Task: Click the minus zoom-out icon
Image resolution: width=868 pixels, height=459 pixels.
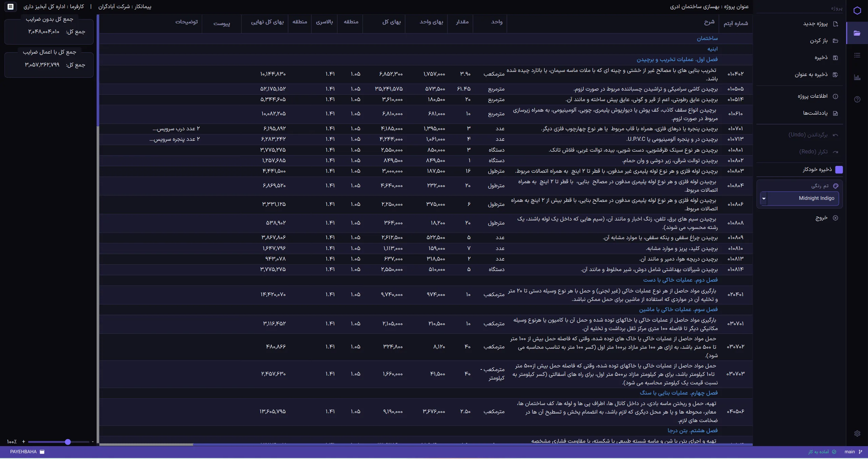Action: tap(93, 442)
